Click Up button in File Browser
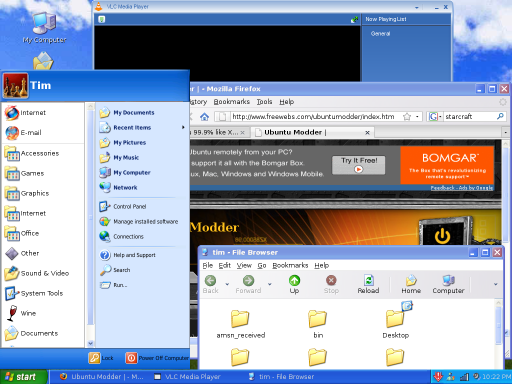The image size is (512, 384). (294, 284)
